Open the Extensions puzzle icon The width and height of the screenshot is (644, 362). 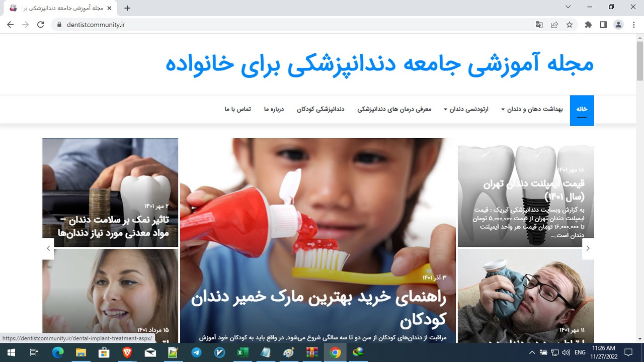point(588,25)
